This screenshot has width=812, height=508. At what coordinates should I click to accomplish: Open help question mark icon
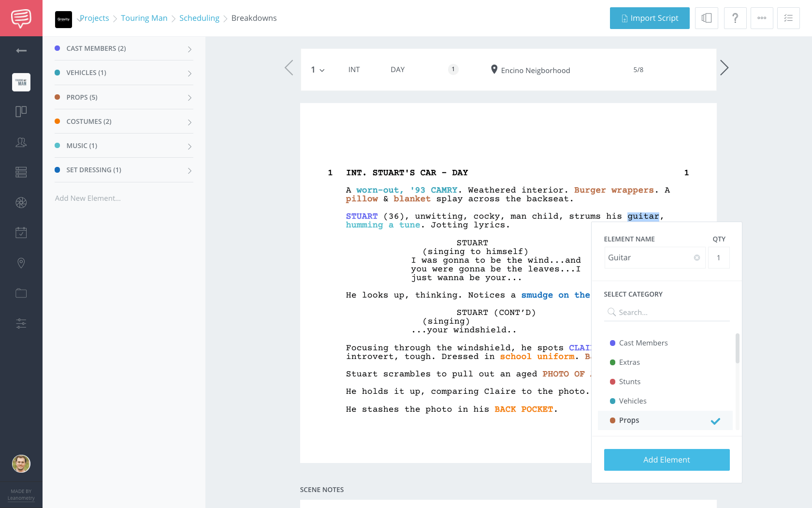(x=735, y=18)
